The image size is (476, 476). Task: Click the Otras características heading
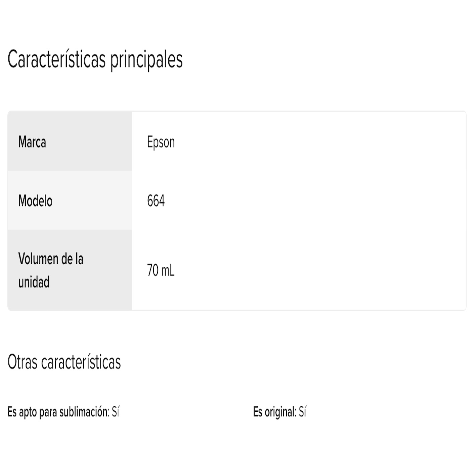pyautogui.click(x=64, y=362)
